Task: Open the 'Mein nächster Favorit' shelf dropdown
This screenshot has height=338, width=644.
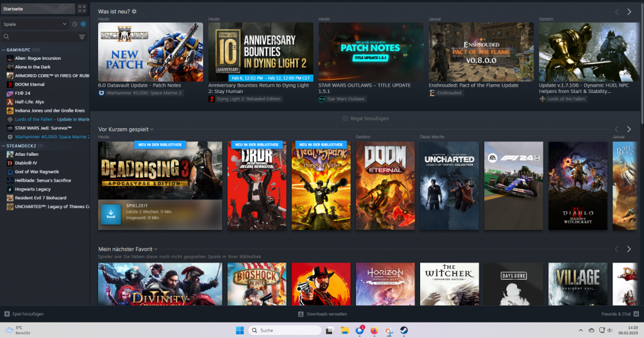Action: pyautogui.click(x=155, y=249)
